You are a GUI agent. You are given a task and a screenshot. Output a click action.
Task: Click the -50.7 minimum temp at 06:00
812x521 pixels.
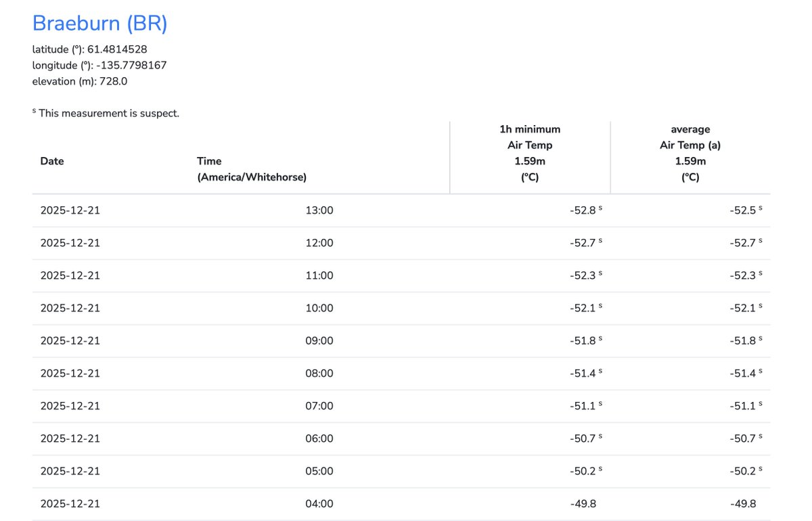pyautogui.click(x=586, y=438)
